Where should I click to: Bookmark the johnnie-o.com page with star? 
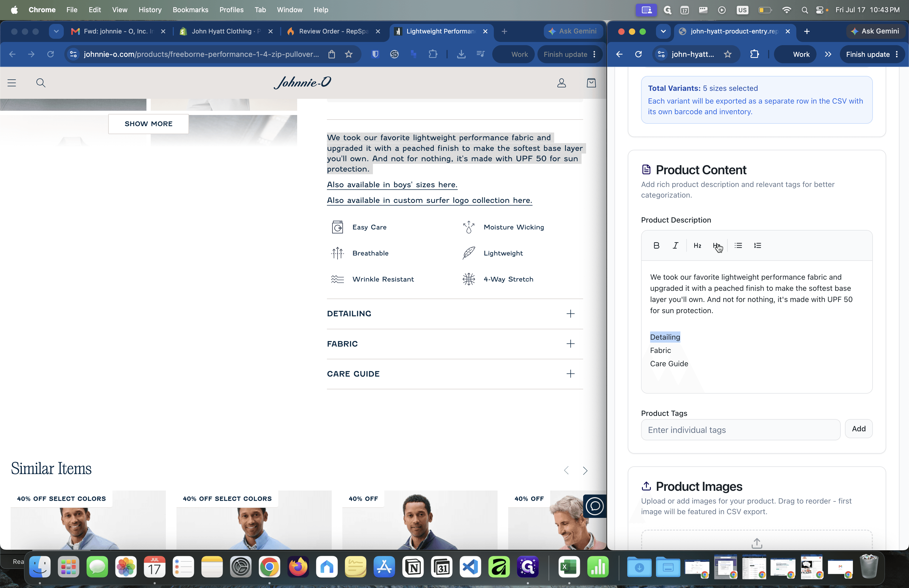349,54
